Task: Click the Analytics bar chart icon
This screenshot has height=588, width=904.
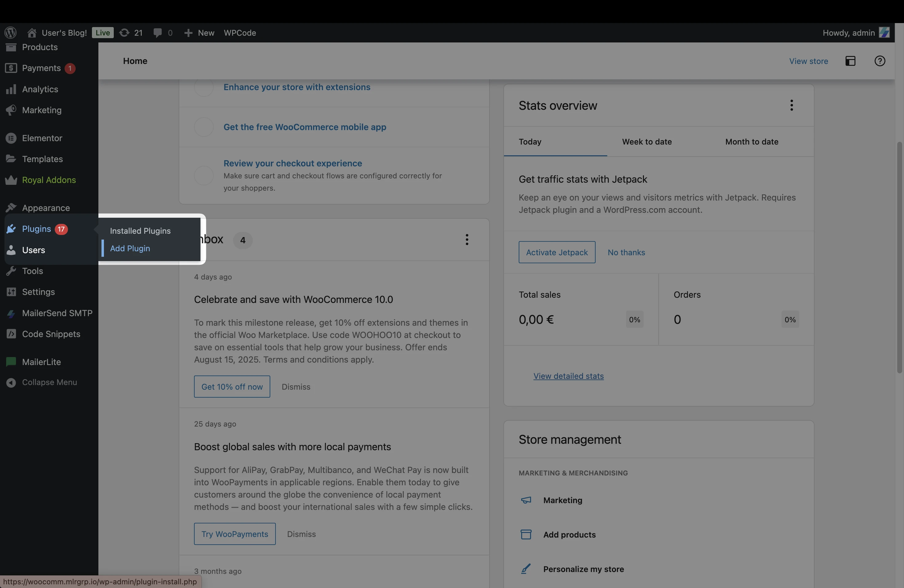Action: 11,89
